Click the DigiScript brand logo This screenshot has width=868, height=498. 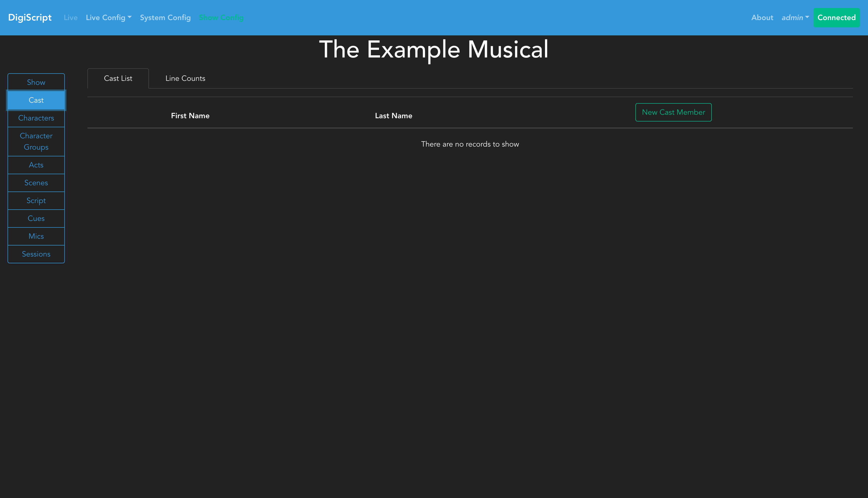click(30, 17)
